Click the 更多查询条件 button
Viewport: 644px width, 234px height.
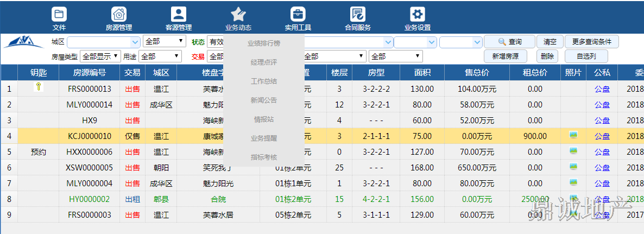point(591,42)
